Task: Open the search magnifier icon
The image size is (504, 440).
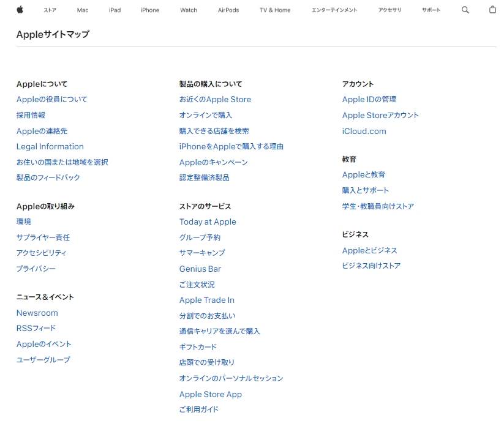Action: pos(465,10)
